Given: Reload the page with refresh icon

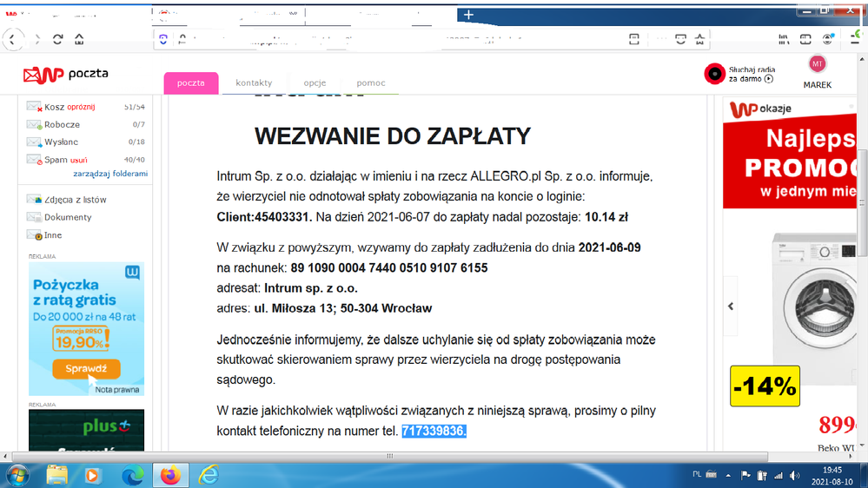Looking at the screenshot, I should pyautogui.click(x=57, y=39).
